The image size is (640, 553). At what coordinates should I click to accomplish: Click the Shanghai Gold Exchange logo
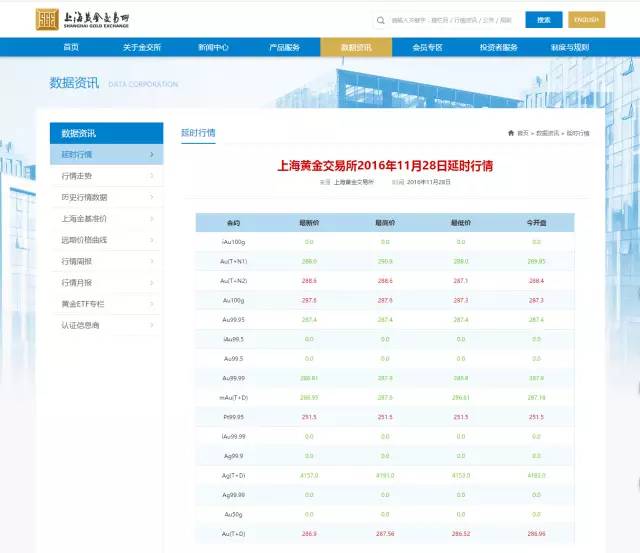click(x=82, y=19)
